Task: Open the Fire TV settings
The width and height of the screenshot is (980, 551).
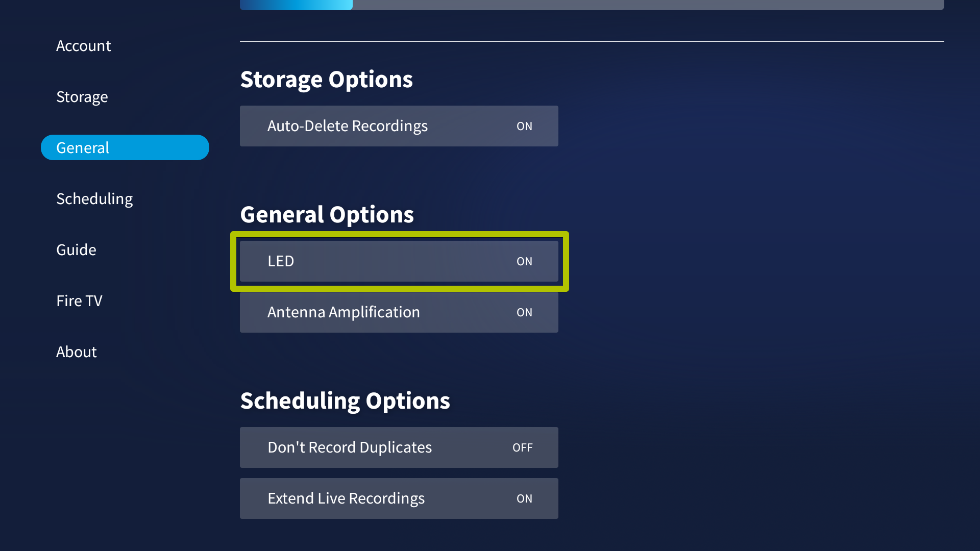Action: coord(79,301)
